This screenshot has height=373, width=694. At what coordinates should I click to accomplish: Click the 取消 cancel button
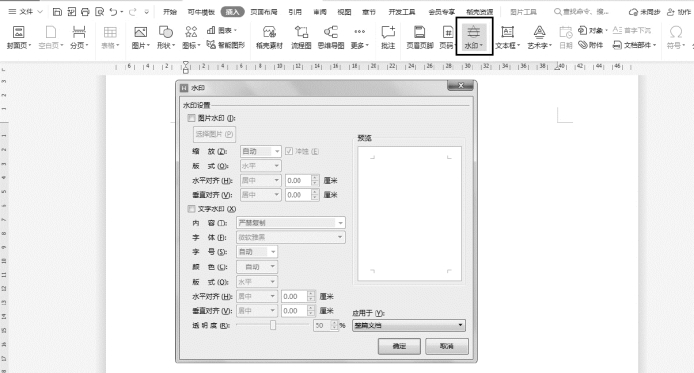(x=447, y=346)
